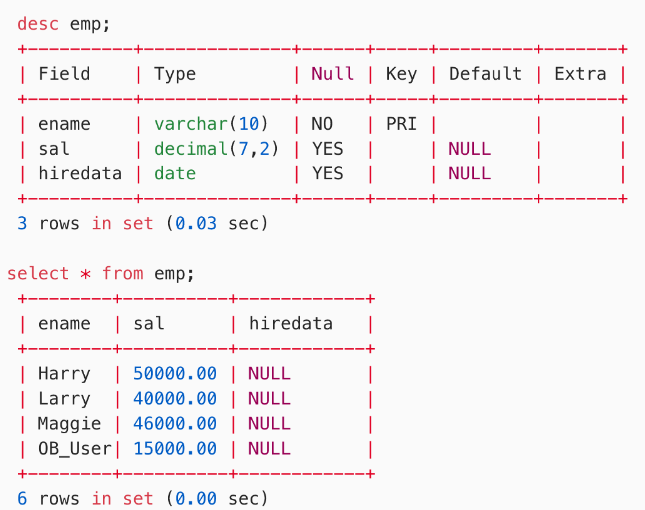
Task: Click salary value 15000.00
Action: (175, 449)
